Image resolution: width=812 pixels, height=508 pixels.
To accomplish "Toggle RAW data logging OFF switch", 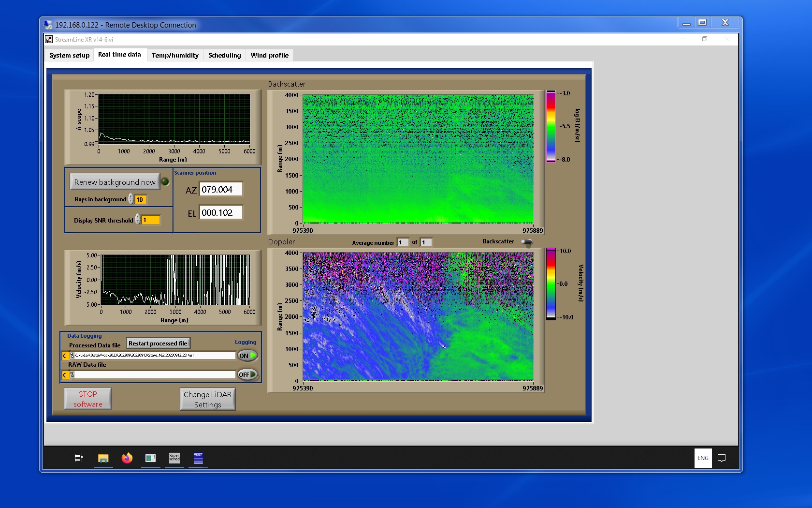I will [247, 374].
